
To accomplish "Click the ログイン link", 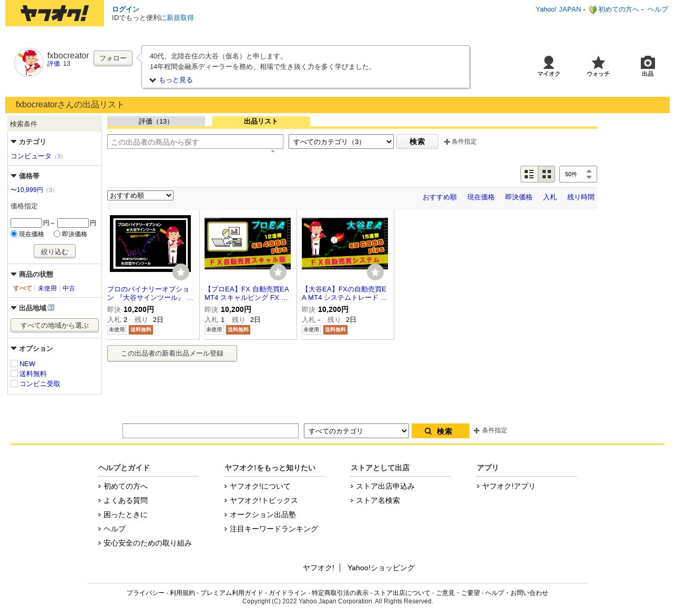I will [x=126, y=9].
